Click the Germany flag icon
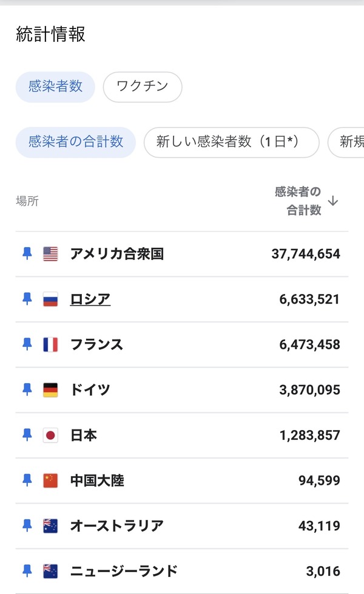The height and width of the screenshot is (594, 364). (x=50, y=390)
